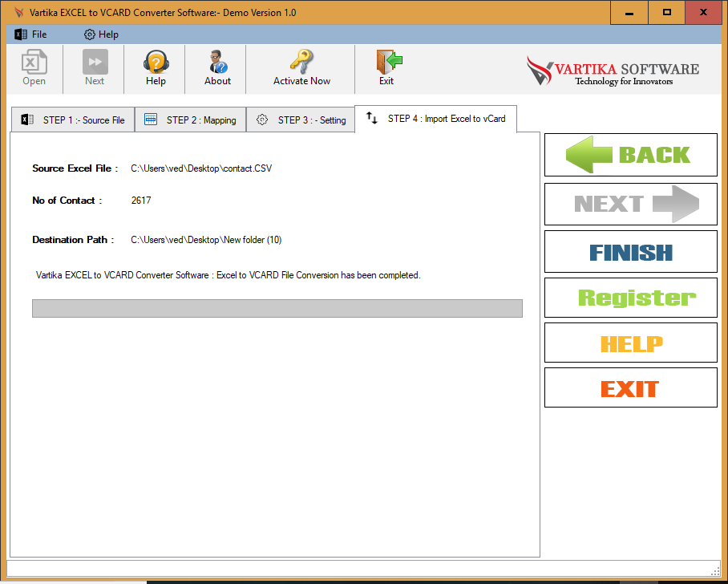
Task: Click the orange HELP button
Action: click(x=630, y=343)
